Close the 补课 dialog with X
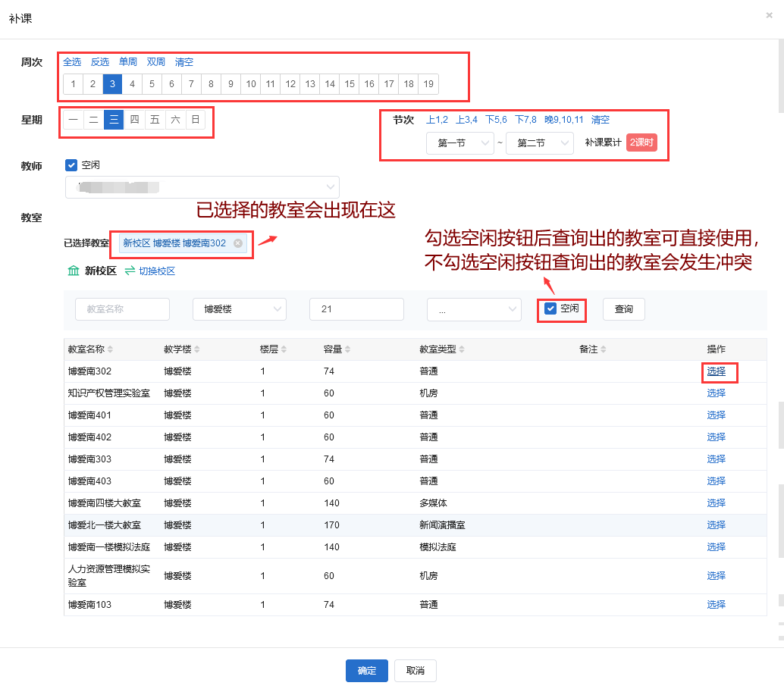Viewport: 784px width, 692px height. pyautogui.click(x=769, y=15)
